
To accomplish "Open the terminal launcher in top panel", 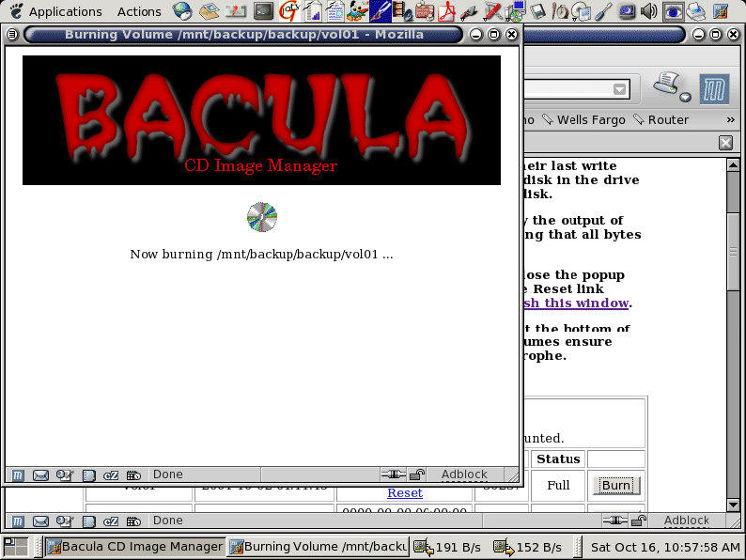I will (x=264, y=12).
